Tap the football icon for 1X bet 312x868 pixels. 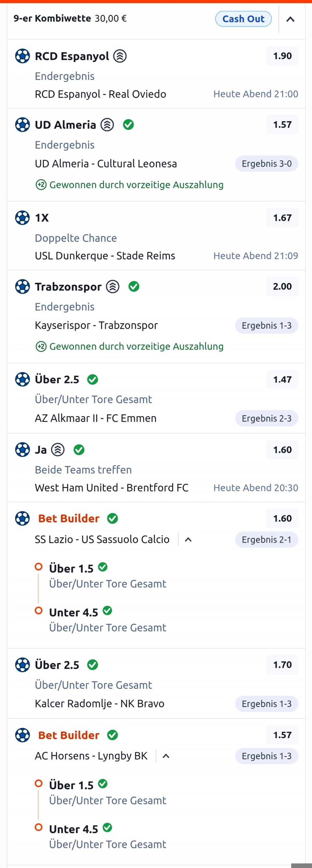coord(23,218)
